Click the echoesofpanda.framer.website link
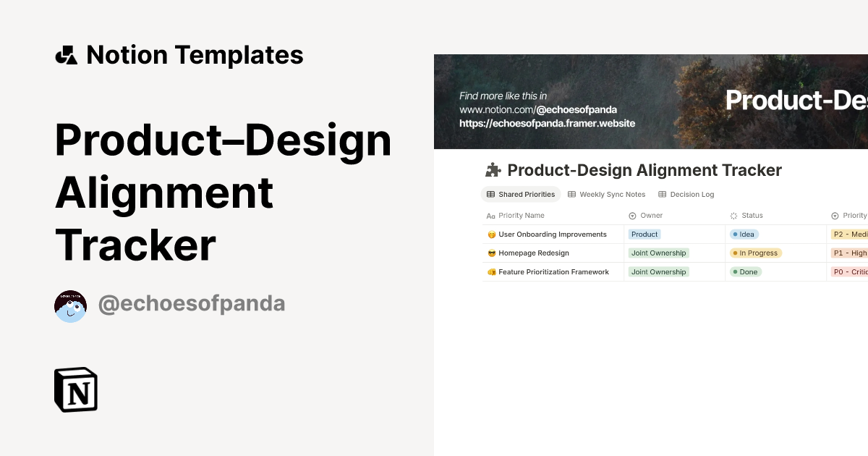The image size is (868, 456). pyautogui.click(x=546, y=123)
